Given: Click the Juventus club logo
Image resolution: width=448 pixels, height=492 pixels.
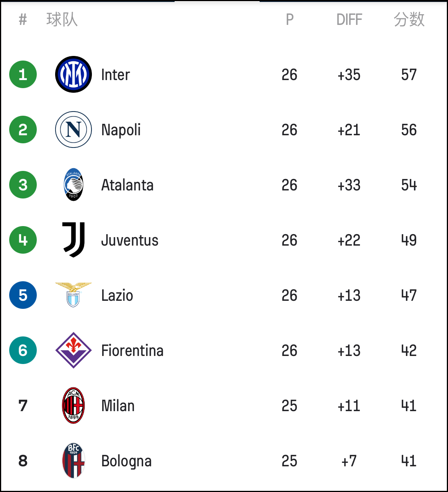Looking at the screenshot, I should coord(74,240).
